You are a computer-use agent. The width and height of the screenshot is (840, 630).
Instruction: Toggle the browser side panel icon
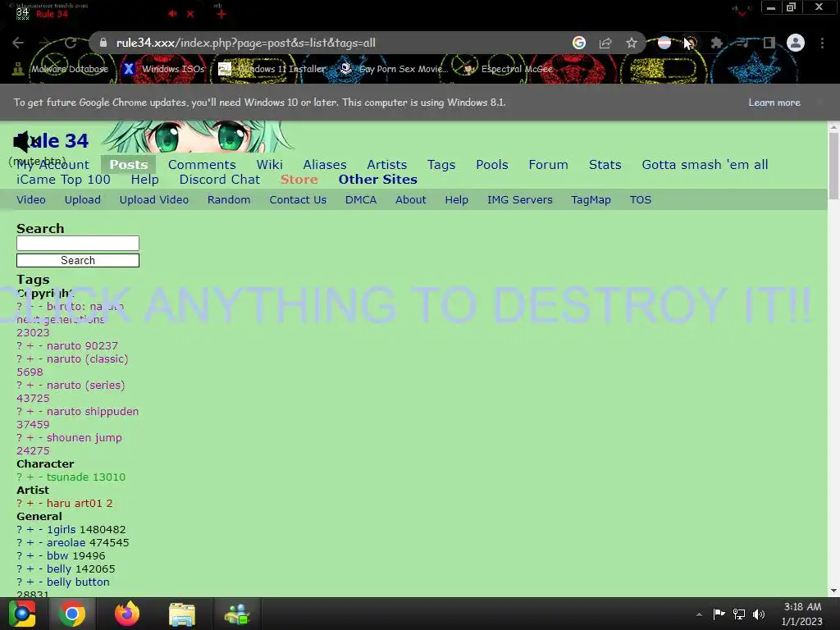tap(769, 43)
